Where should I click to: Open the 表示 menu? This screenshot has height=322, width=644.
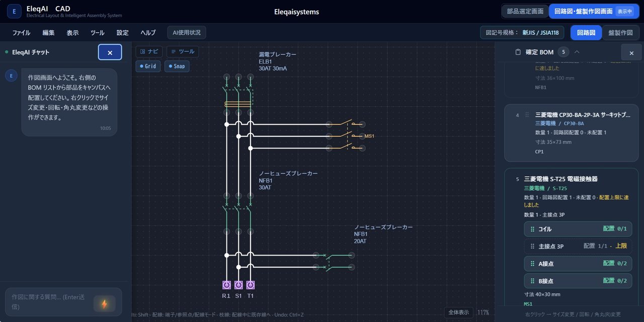(72, 33)
